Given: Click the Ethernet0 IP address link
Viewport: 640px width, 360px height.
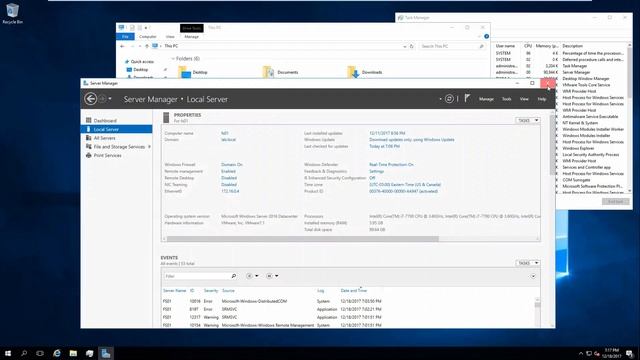Looking at the screenshot, I should click(230, 191).
